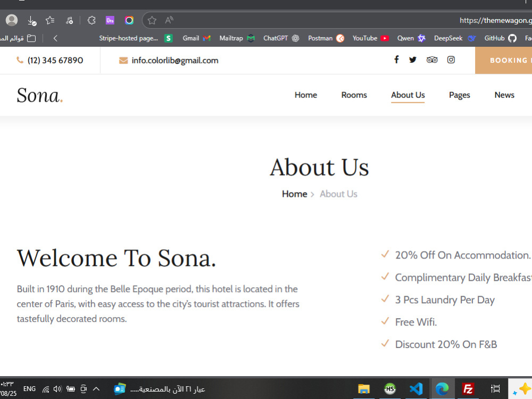Click the 'Discount 20% On F&B' item
532x399 pixels.
coord(446,344)
